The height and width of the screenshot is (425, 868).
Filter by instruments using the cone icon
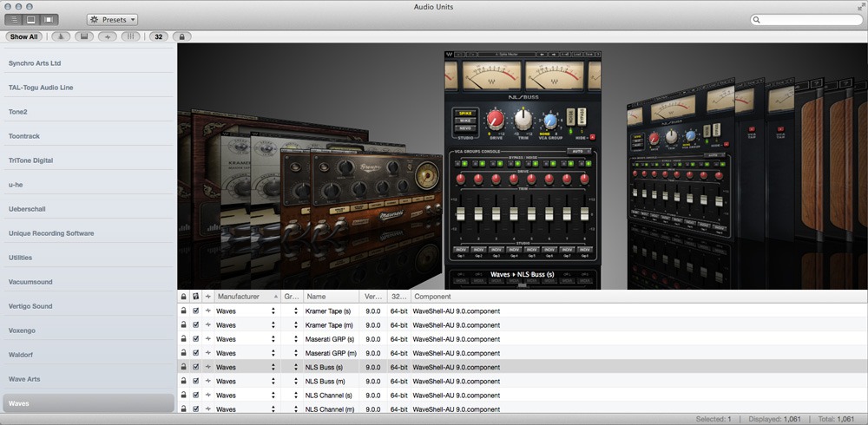coord(61,36)
